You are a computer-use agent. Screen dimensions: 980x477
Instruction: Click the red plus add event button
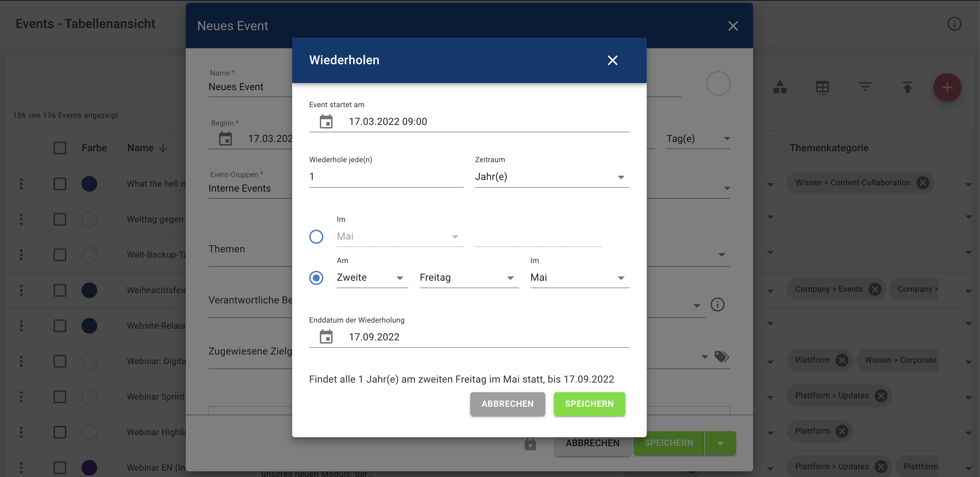(947, 87)
